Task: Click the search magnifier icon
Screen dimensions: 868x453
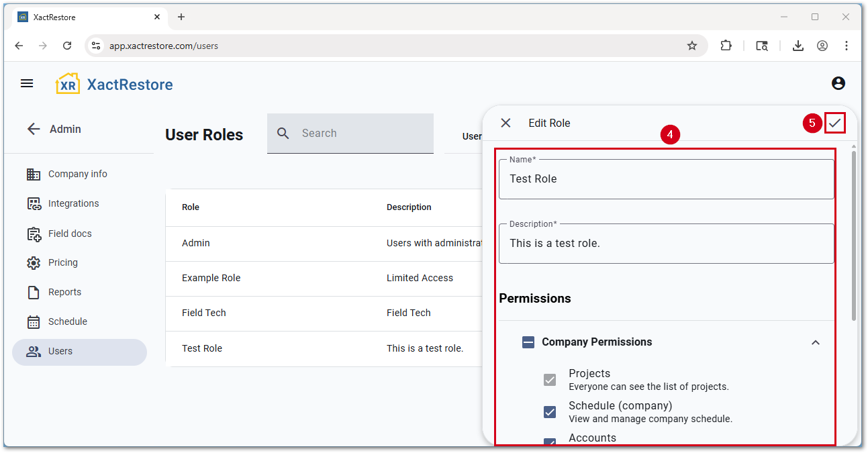Action: coord(283,134)
